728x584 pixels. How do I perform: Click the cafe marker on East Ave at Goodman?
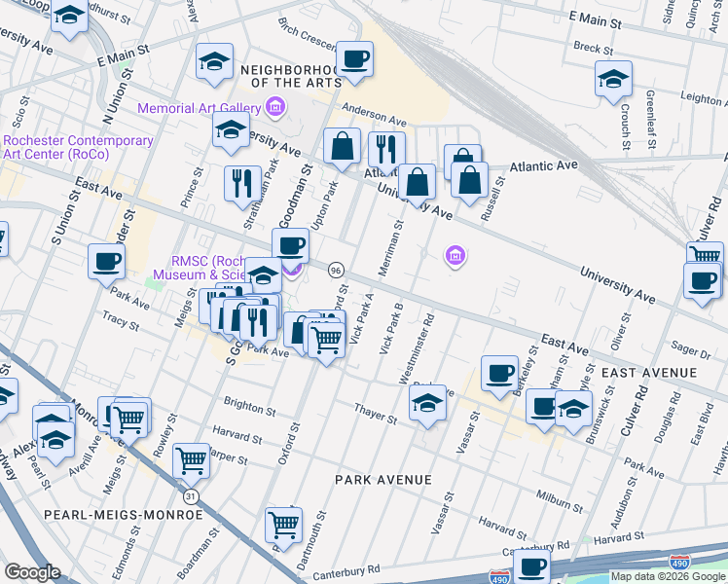(291, 246)
